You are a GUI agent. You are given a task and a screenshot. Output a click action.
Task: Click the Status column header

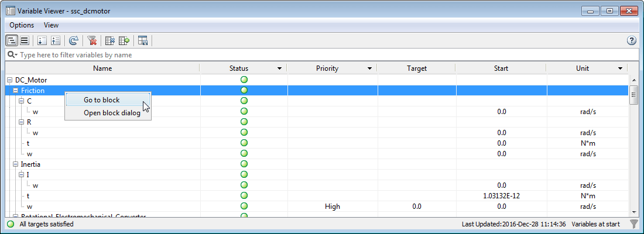coord(243,68)
